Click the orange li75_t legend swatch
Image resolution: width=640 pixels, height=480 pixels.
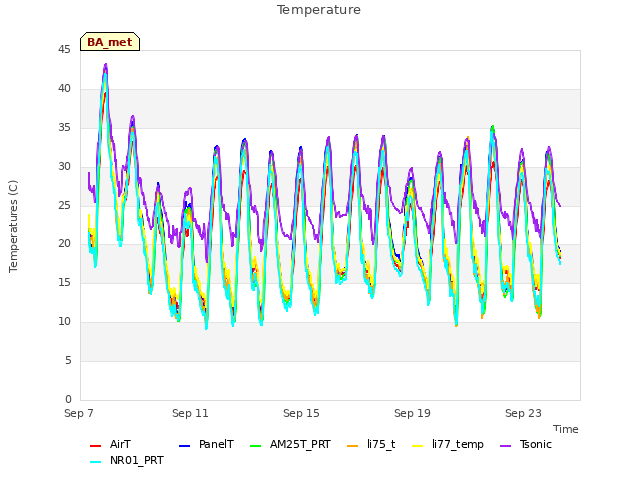point(352,446)
